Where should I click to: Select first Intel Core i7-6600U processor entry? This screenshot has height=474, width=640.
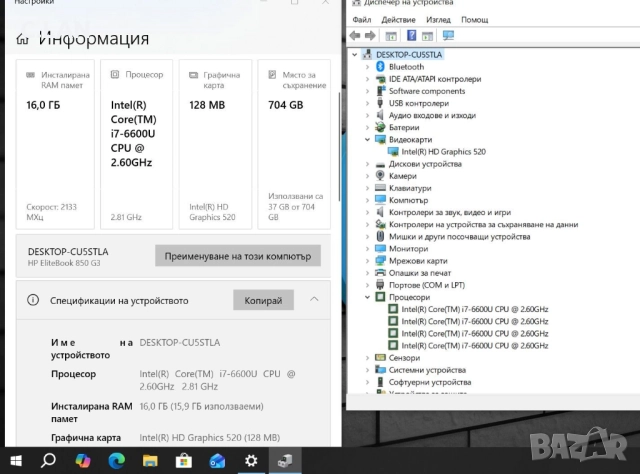475,309
